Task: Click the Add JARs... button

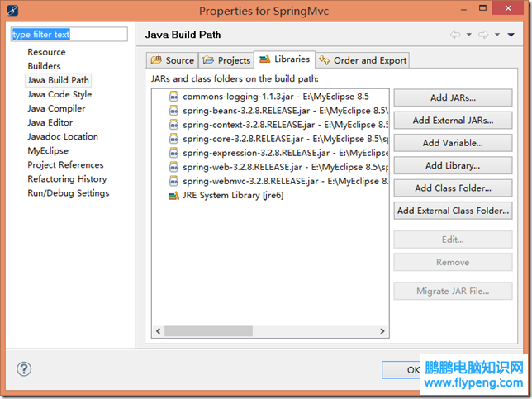Action: [x=453, y=97]
